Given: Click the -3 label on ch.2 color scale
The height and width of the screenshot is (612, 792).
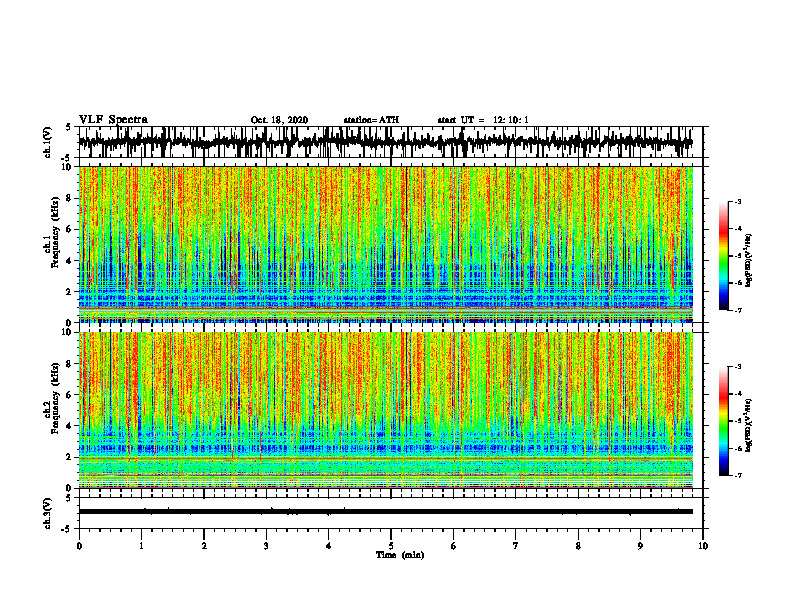Looking at the screenshot, I should [738, 367].
